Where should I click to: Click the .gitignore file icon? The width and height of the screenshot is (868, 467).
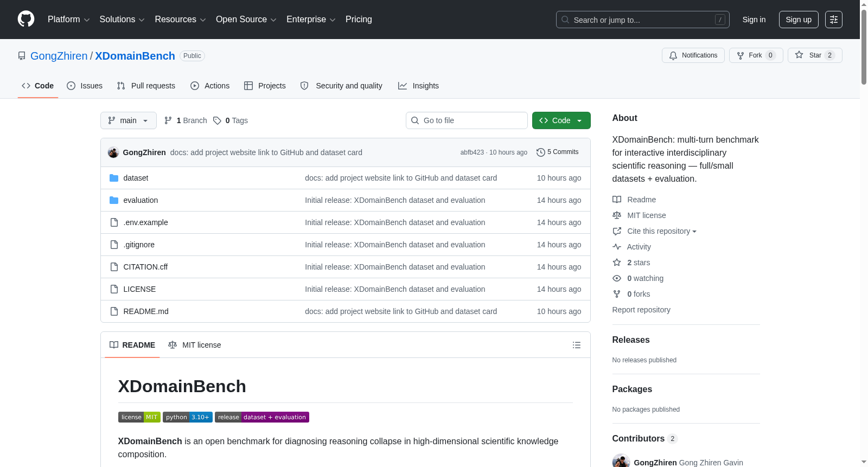114,245
